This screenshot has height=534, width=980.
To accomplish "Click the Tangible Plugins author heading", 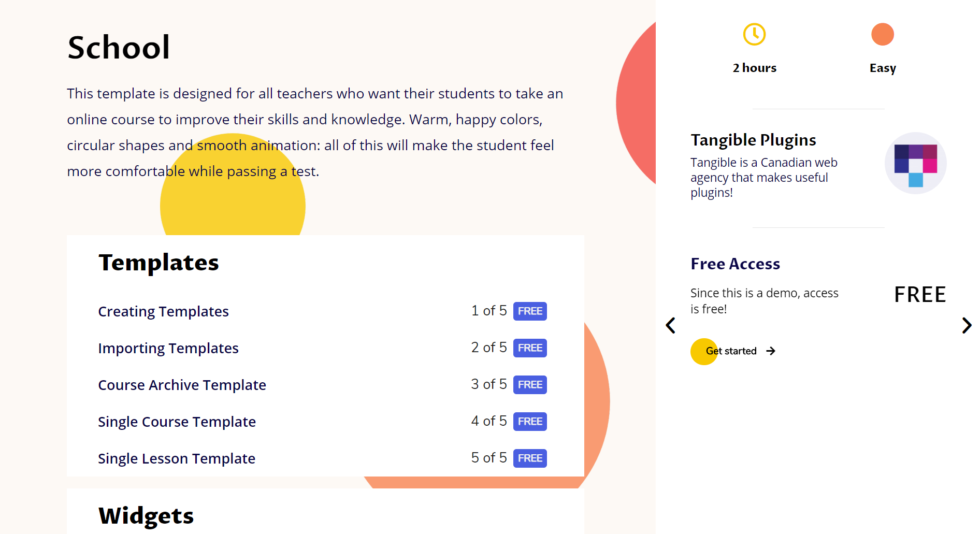I will tap(753, 140).
